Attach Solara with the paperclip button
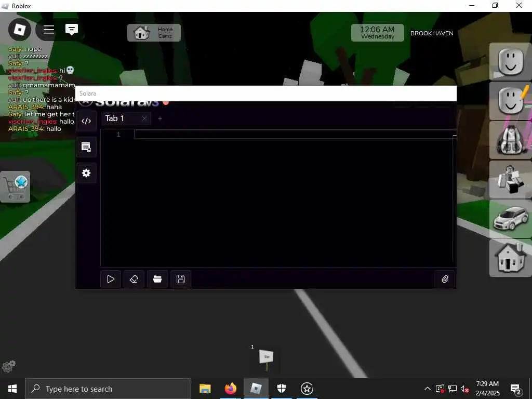Viewport: 532px width, 399px height. click(x=445, y=279)
